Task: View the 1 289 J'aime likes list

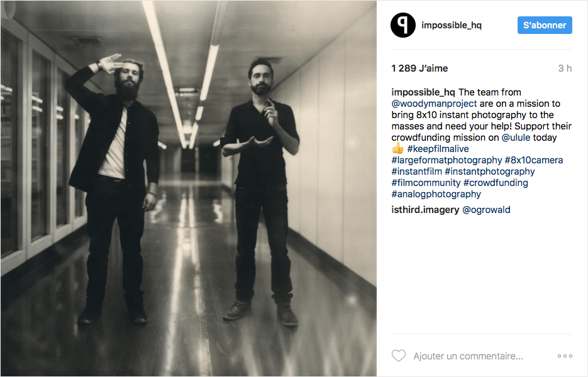Action: click(x=419, y=68)
